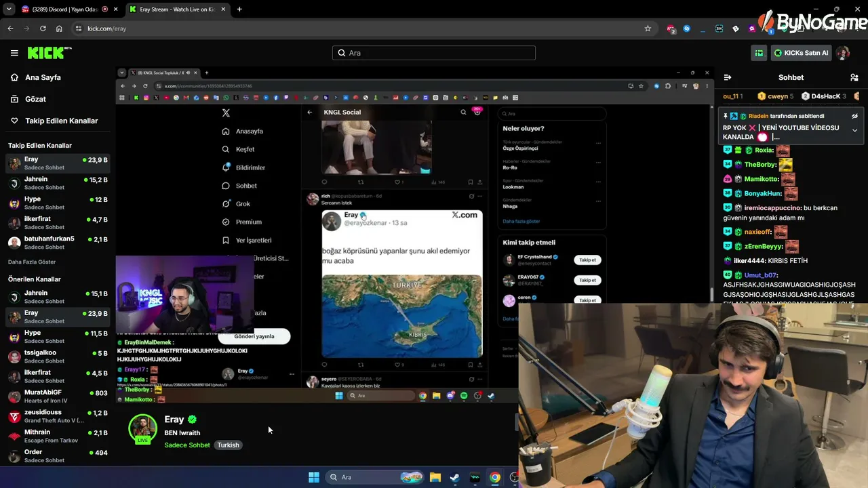Image resolution: width=868 pixels, height=488 pixels.
Task: Click the KICKs Satın Al button
Action: click(x=801, y=53)
